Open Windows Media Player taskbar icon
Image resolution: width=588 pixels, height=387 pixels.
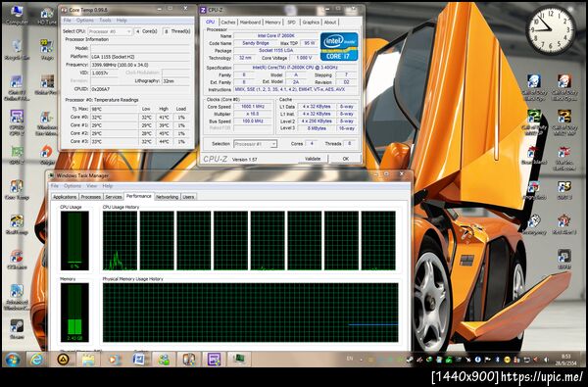click(113, 360)
